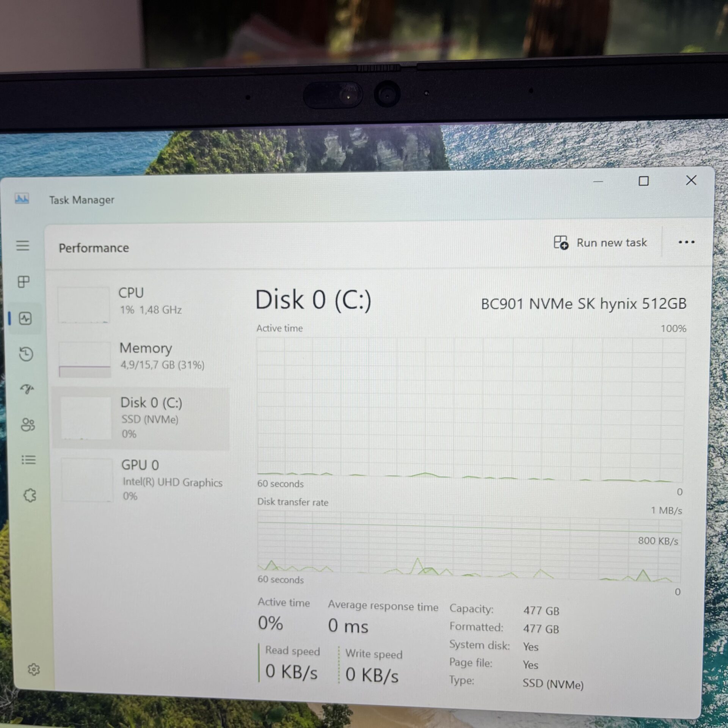Click the Active time 0% stat value
728x728 pixels.
(x=270, y=623)
